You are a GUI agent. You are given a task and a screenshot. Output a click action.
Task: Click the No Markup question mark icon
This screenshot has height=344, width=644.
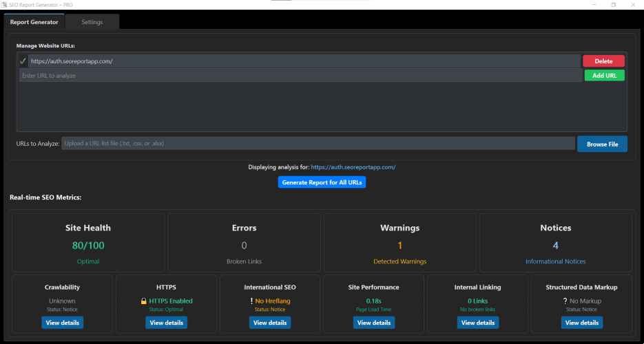coord(565,301)
